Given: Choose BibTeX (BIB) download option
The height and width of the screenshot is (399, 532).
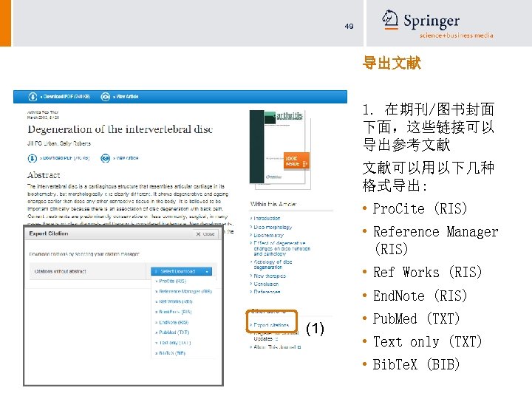Looking at the screenshot, I should tap(171, 353).
